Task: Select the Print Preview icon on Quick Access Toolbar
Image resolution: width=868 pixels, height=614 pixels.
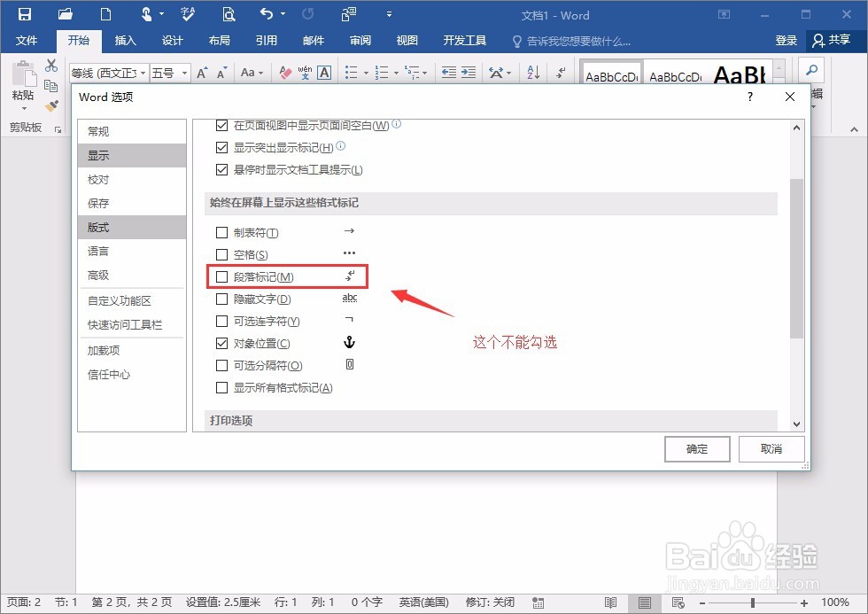Action: (x=229, y=15)
